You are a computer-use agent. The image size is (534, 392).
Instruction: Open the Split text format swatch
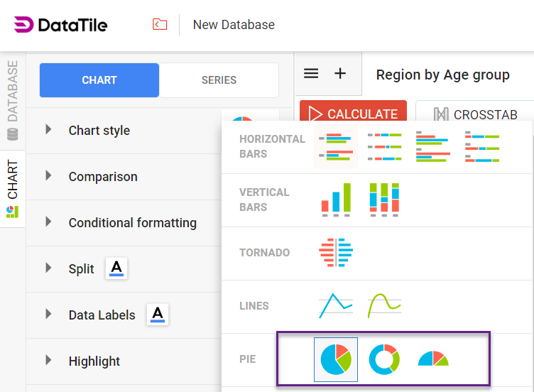116,268
